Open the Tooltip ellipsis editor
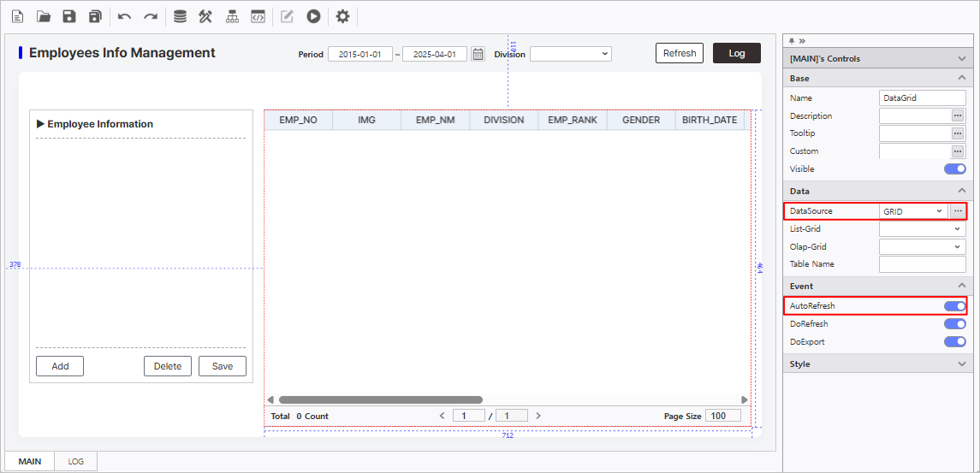The height and width of the screenshot is (473, 980). coord(958,133)
